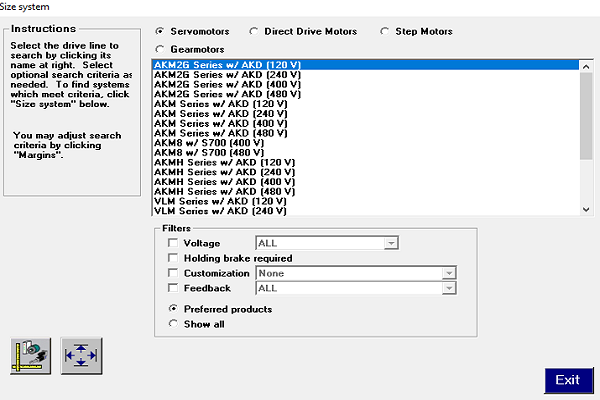Pick AKM Series w/ AKD (240 V)
600x400 pixels.
(x=366, y=114)
